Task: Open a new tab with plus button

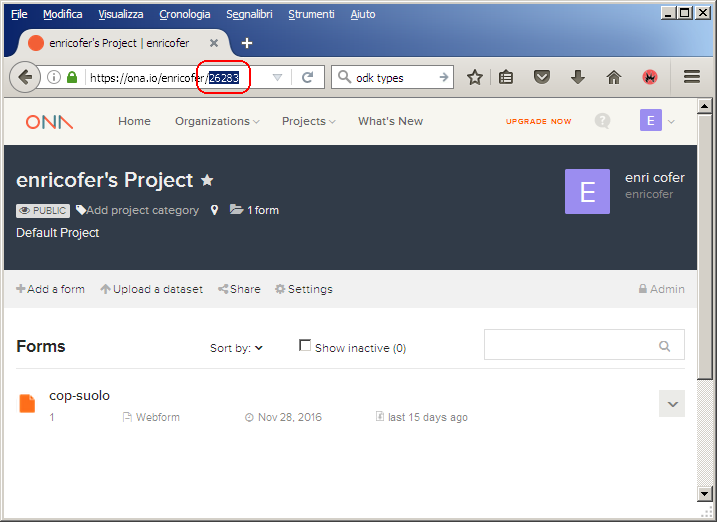Action: click(247, 43)
